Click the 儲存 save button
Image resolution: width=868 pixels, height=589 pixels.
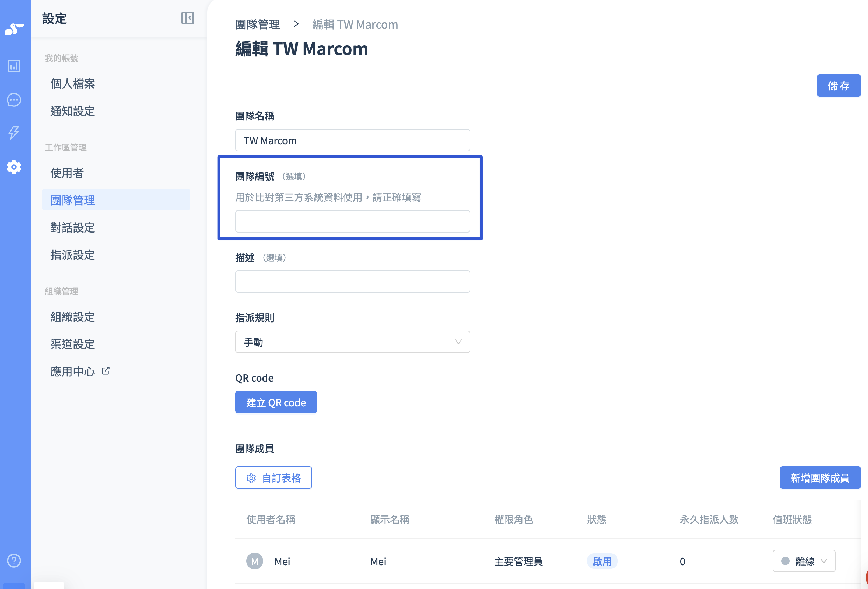tap(838, 85)
